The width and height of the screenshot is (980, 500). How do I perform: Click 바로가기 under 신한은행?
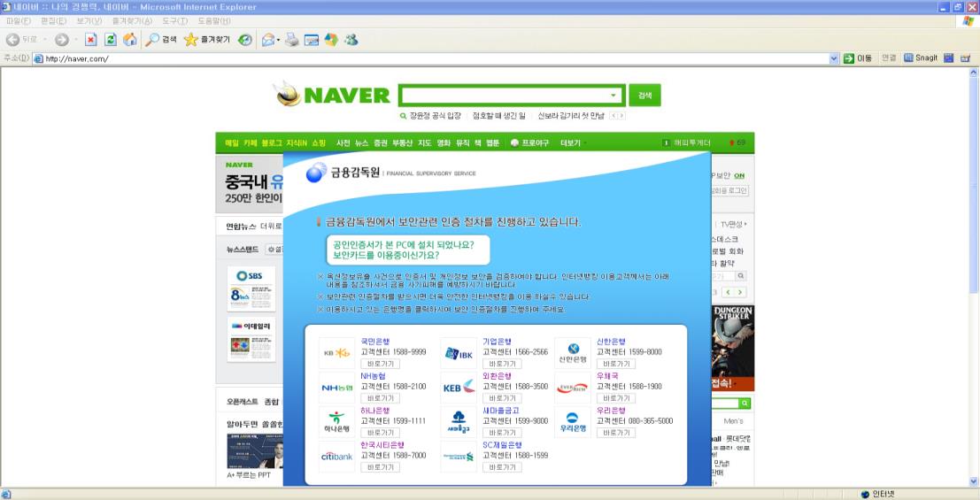[x=615, y=364]
